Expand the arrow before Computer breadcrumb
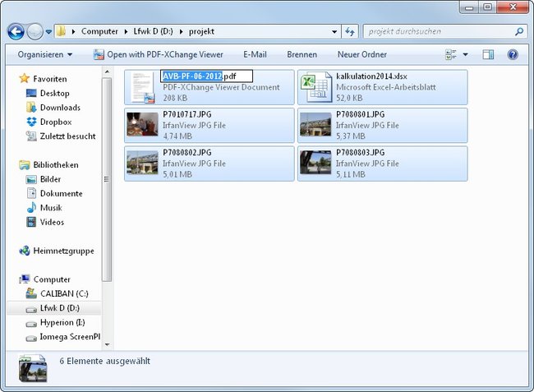The height and width of the screenshot is (392, 534). pos(73,32)
